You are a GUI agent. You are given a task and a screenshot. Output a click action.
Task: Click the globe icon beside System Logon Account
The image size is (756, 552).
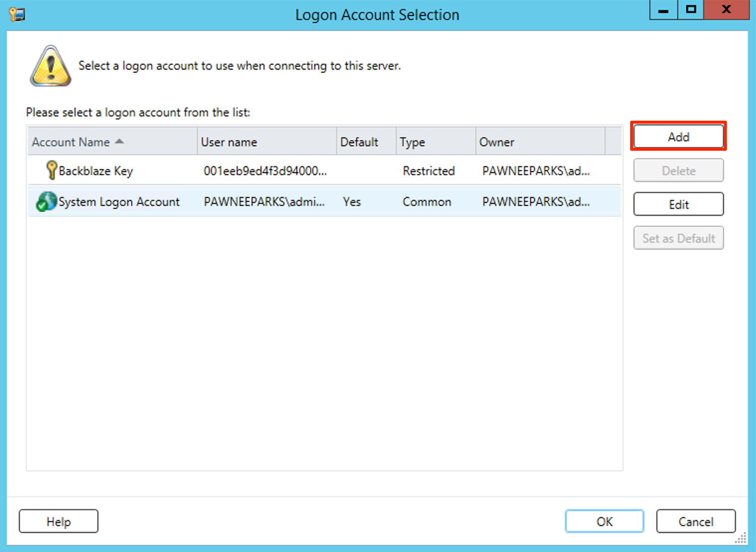[46, 201]
